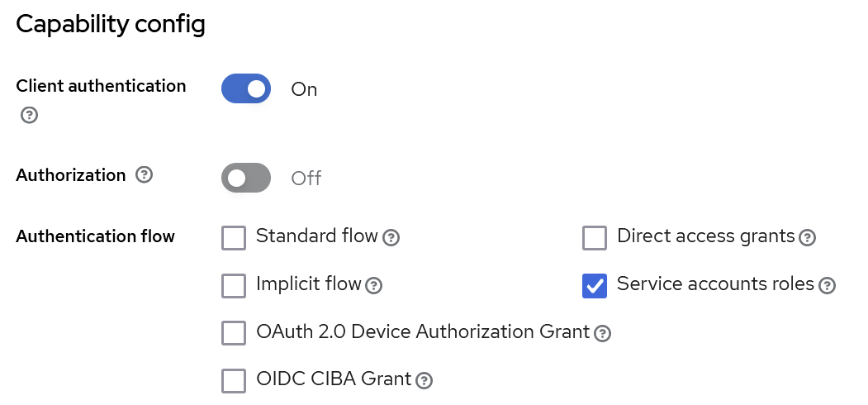Click the Implicit flow help icon

click(374, 286)
